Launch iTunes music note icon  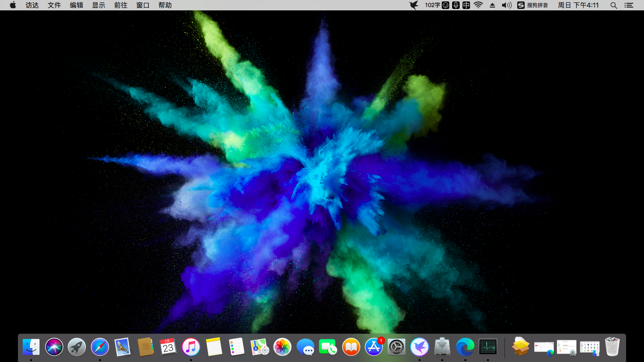click(191, 347)
